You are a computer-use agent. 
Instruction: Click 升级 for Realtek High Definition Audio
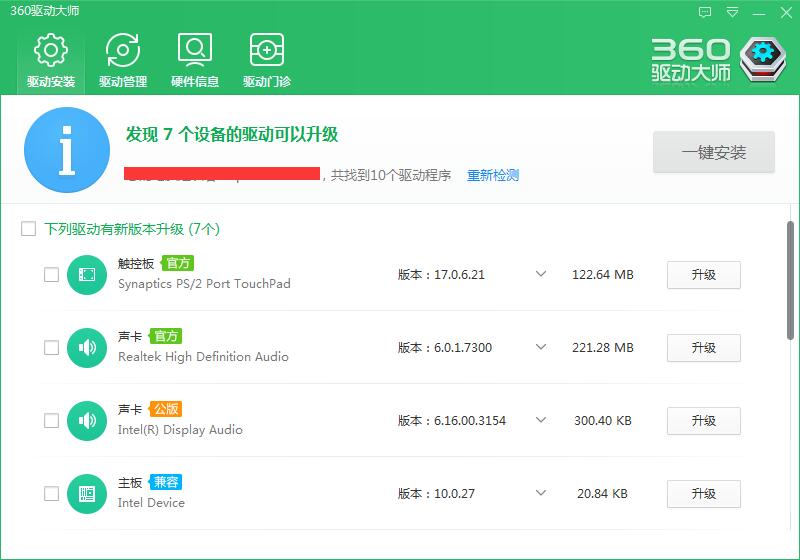click(704, 348)
